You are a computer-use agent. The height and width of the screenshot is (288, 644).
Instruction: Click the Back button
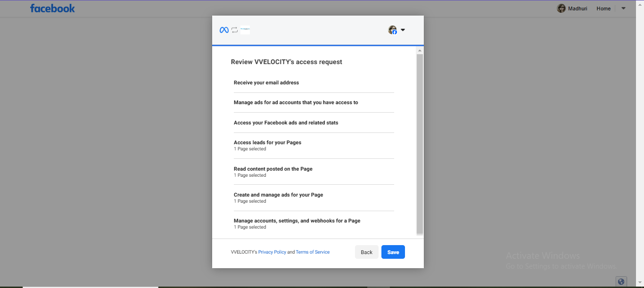click(367, 252)
